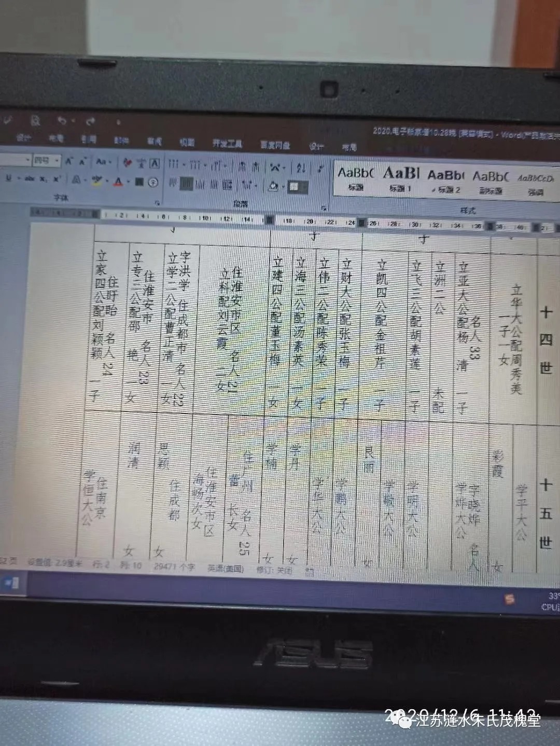Click the Redo arrow in quick access toolbar
The image size is (560, 746).
pos(90,121)
